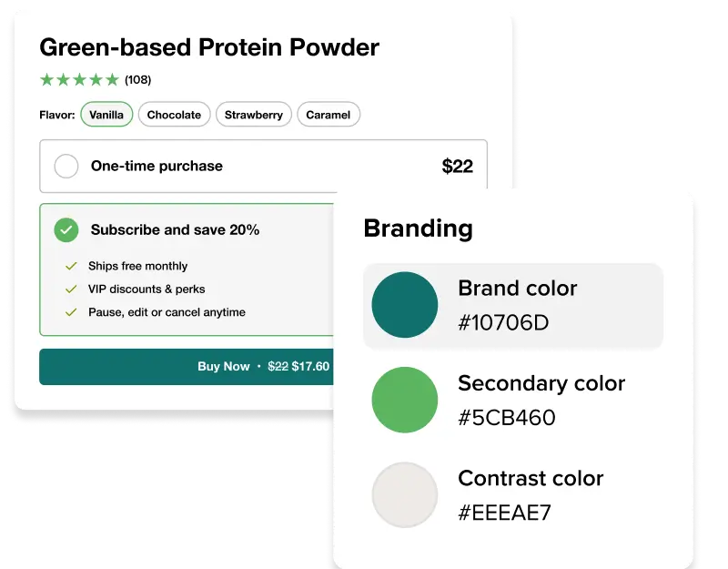Click the star rating icons
728x569 pixels.
click(x=77, y=79)
